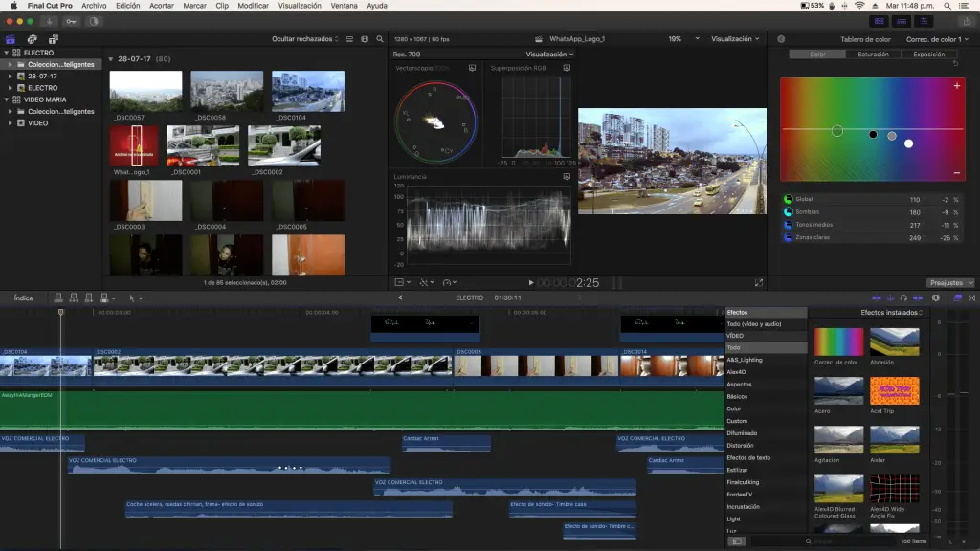Select the Distorsión effects category
Image resolution: width=980 pixels, height=551 pixels.
pos(740,445)
